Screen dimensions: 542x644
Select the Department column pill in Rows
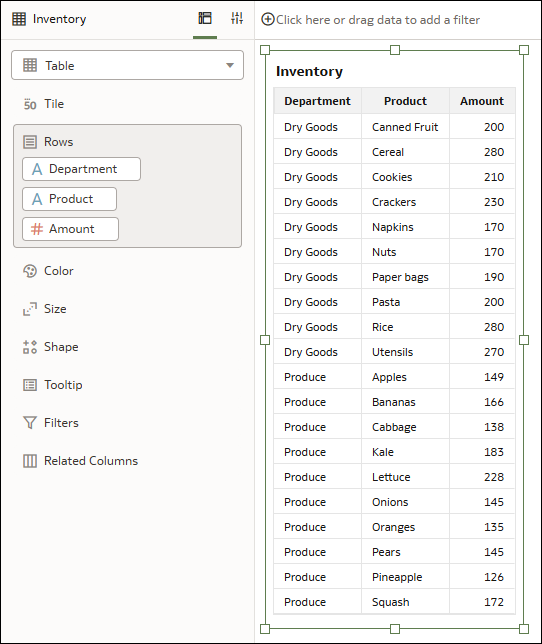pos(81,169)
